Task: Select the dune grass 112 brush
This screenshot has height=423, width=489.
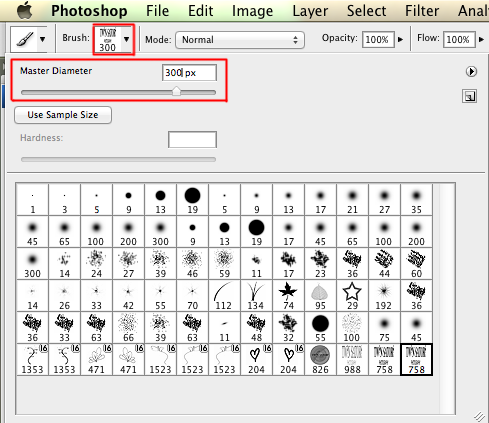Action: click(224, 295)
